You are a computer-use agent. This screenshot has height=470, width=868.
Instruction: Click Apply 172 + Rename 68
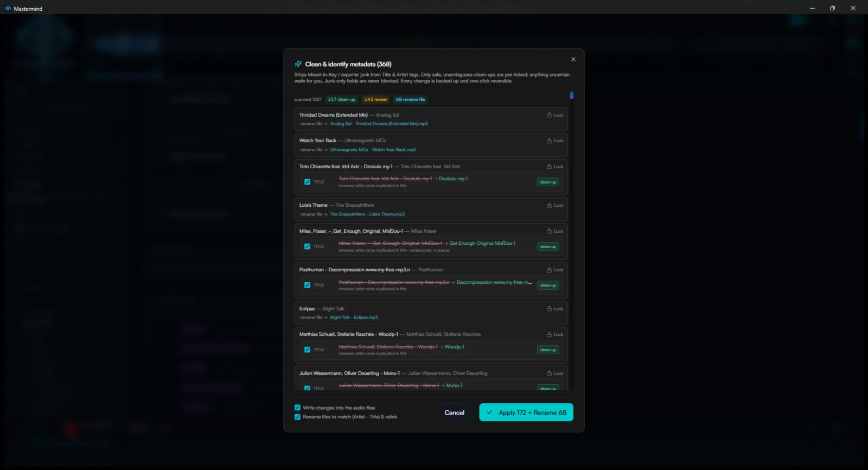[x=526, y=412]
